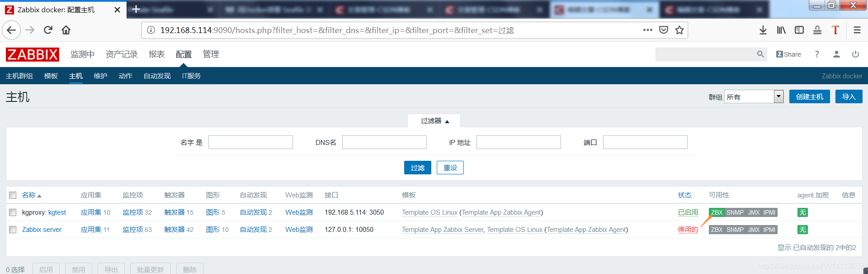Open the 监测中 menu

(82, 54)
